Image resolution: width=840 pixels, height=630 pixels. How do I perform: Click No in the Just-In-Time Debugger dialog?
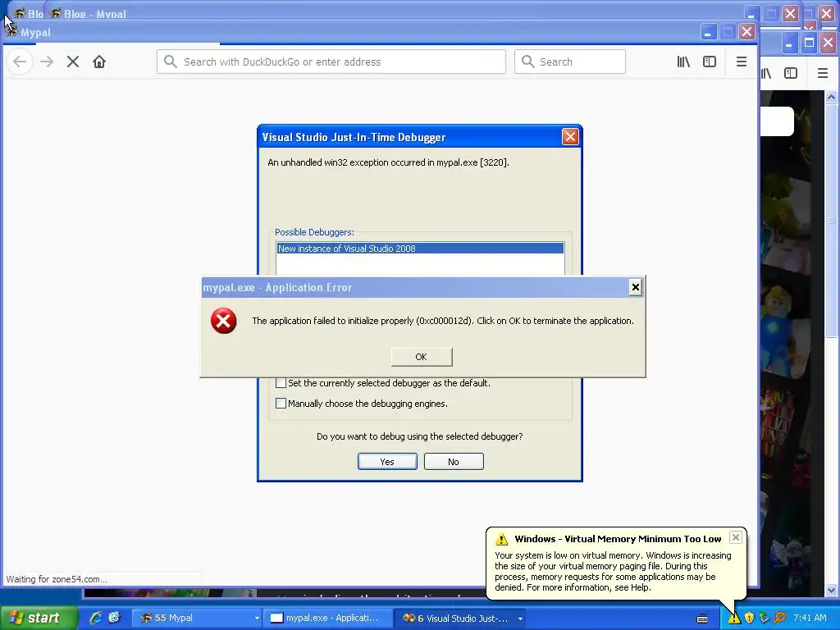[x=454, y=462]
